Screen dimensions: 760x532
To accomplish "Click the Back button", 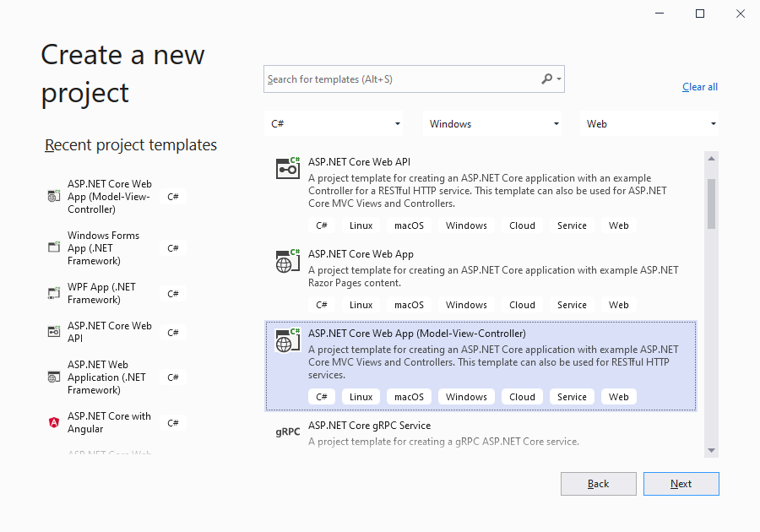I will coord(599,484).
